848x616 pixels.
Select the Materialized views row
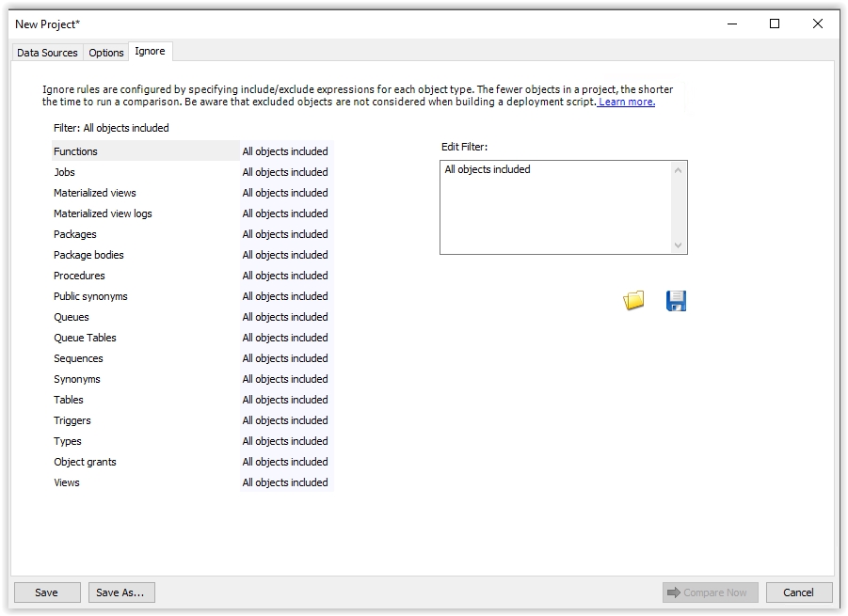click(x=95, y=193)
